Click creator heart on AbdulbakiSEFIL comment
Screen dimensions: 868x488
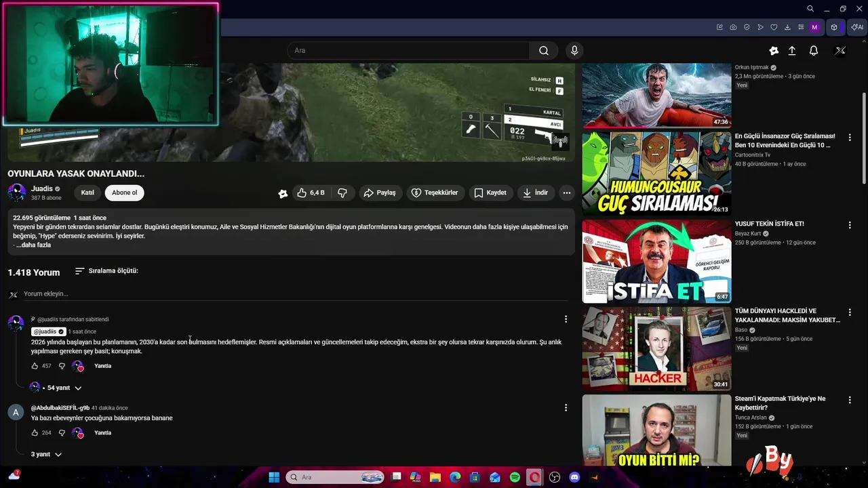click(x=78, y=433)
